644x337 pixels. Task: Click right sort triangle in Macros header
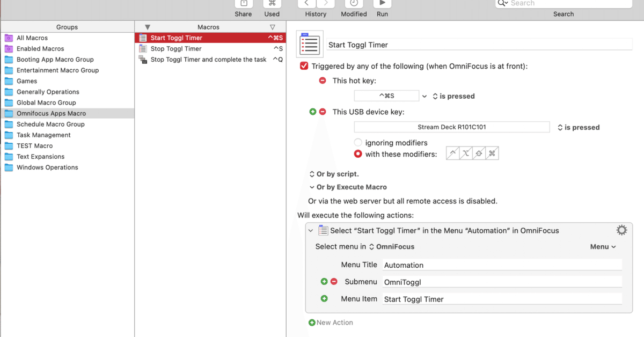[272, 27]
